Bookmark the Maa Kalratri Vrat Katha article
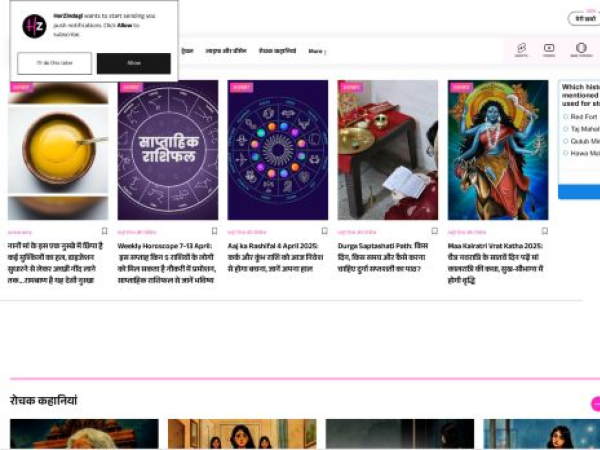 545,231
